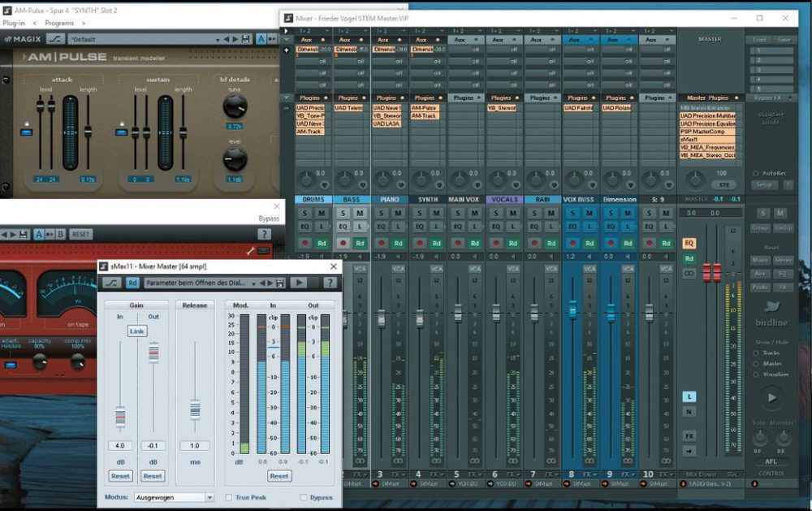The width and height of the screenshot is (812, 511).
Task: Click the Mono button in mixer reset section
Action: tap(760, 260)
